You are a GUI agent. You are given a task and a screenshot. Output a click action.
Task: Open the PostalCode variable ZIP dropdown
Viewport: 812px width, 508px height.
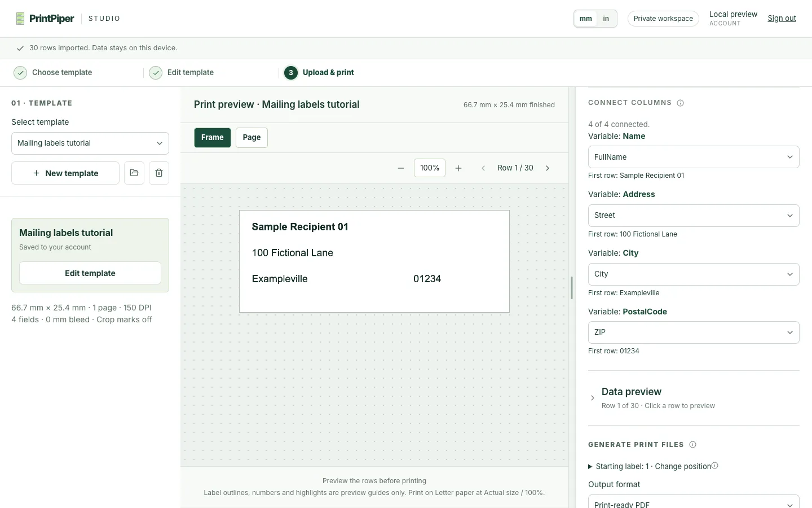click(694, 332)
